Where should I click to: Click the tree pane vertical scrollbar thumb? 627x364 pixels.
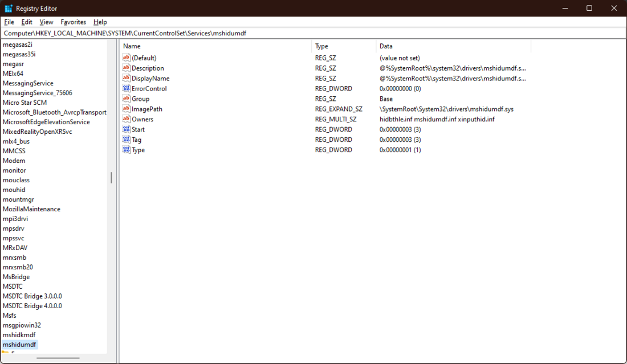click(x=111, y=178)
